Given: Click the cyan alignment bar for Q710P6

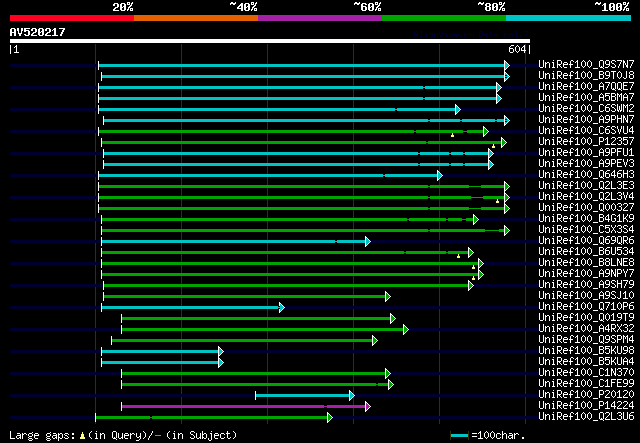Looking at the screenshot, I should pyautogui.click(x=193, y=307).
